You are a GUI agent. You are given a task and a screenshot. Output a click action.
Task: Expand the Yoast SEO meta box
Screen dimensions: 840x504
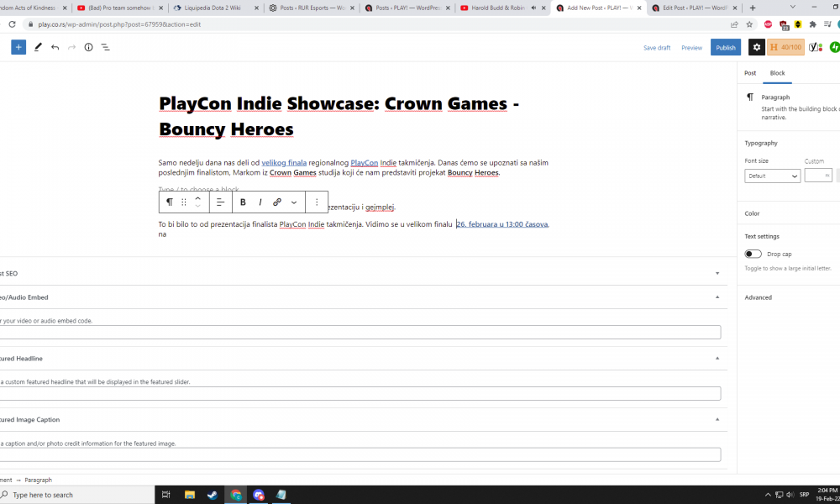717,273
